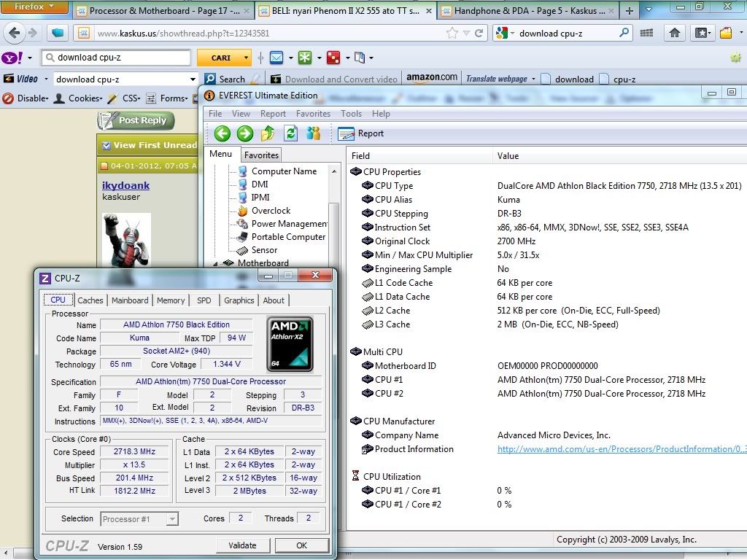Image resolution: width=747 pixels, height=560 pixels.
Task: Click Yahoo toolbar green asterisk icon
Action: 304,58
